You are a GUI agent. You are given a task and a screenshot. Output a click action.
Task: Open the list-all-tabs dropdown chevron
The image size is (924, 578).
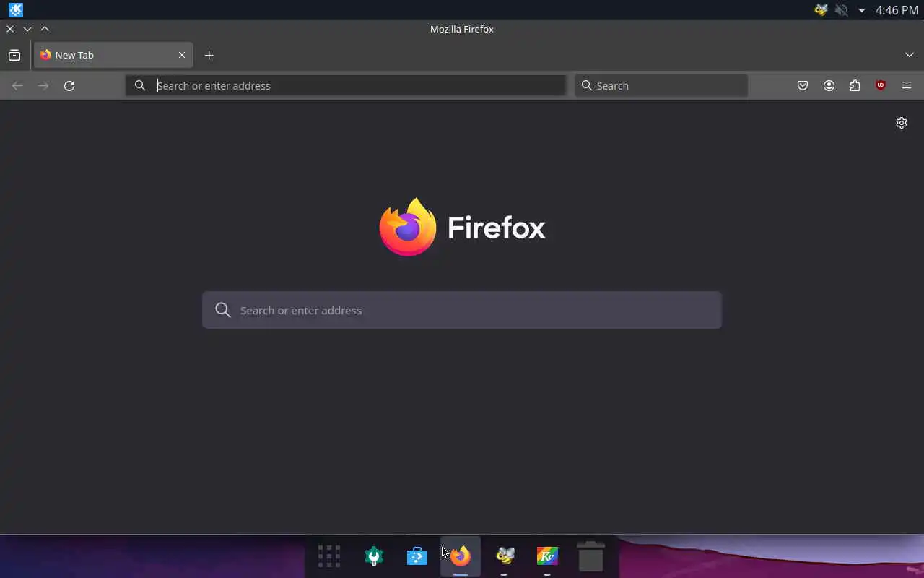pyautogui.click(x=909, y=55)
